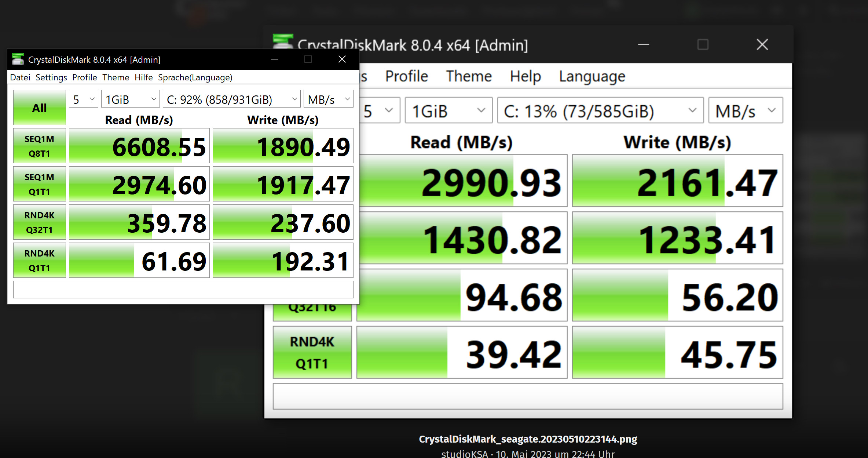
Task: Open Sprache(Language) menu
Action: 195,77
